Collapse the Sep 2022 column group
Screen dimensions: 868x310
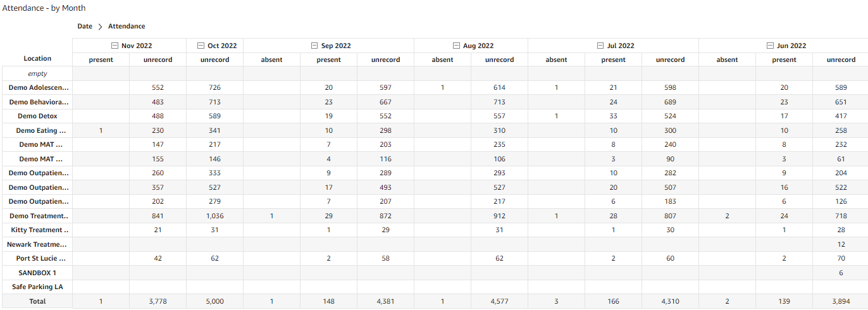tap(315, 46)
